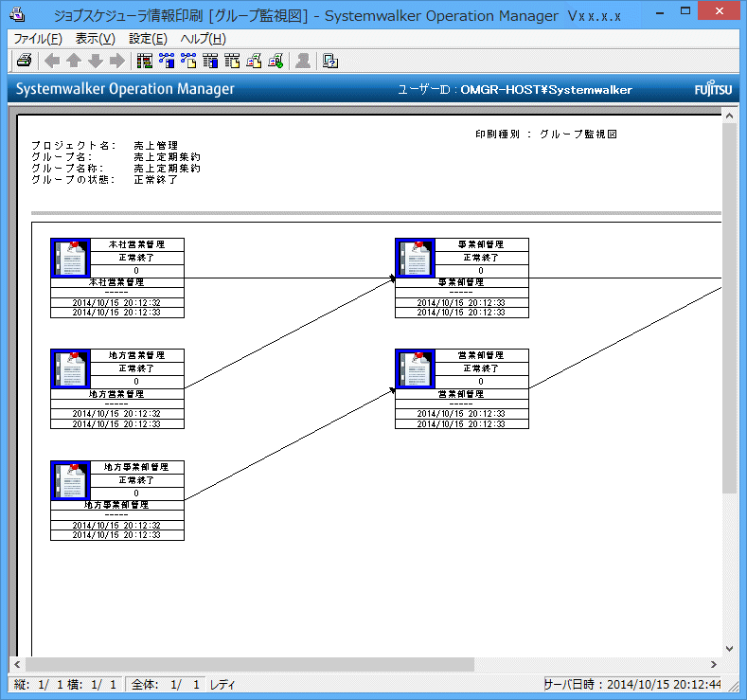Image resolution: width=747 pixels, height=700 pixels.
Task: Click the code value 0 in 事業部管理 node
Action: [481, 271]
